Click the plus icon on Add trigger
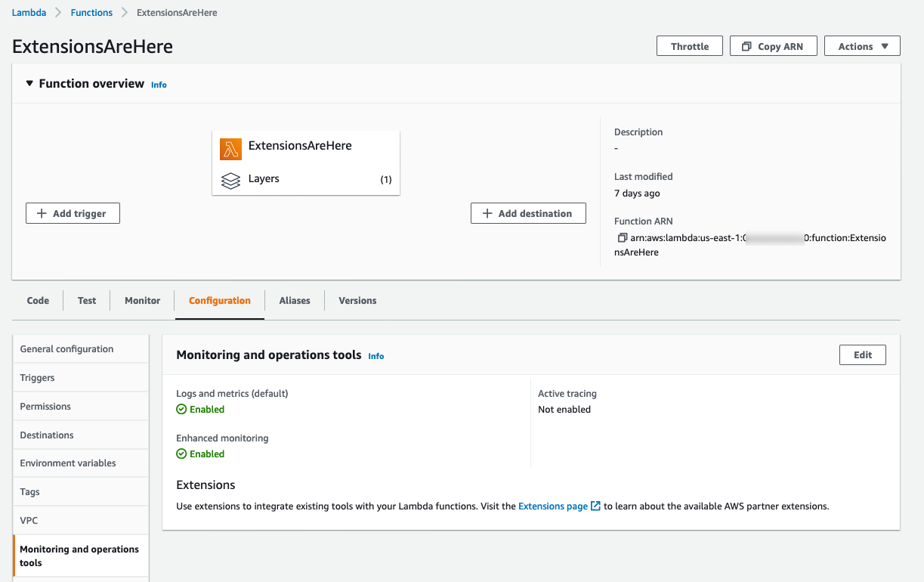 (42, 214)
